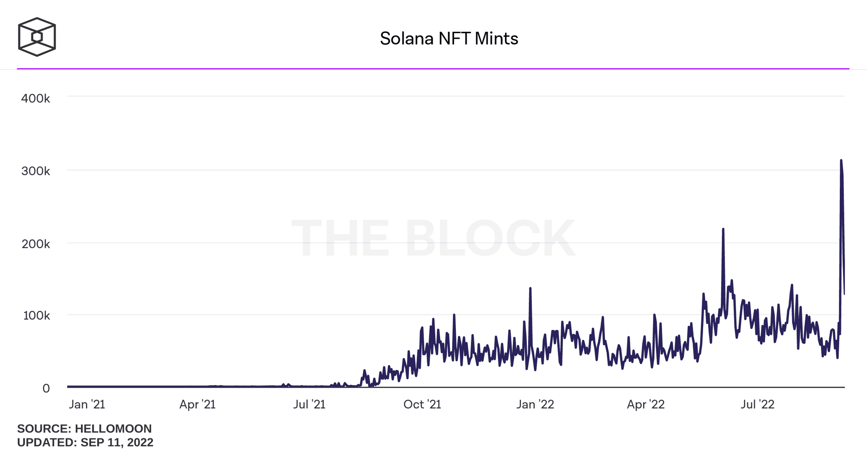Select the Jan '21 x-axis label
Screen dimensions: 868x455
[87, 404]
